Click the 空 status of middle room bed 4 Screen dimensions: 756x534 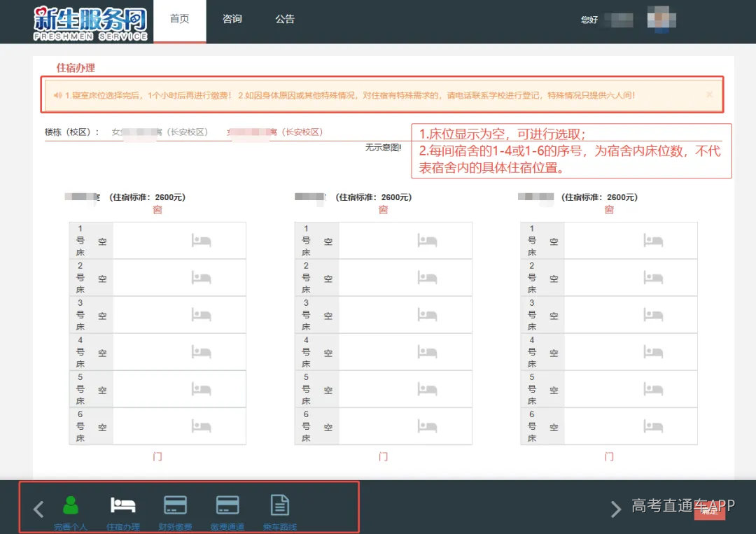(328, 353)
